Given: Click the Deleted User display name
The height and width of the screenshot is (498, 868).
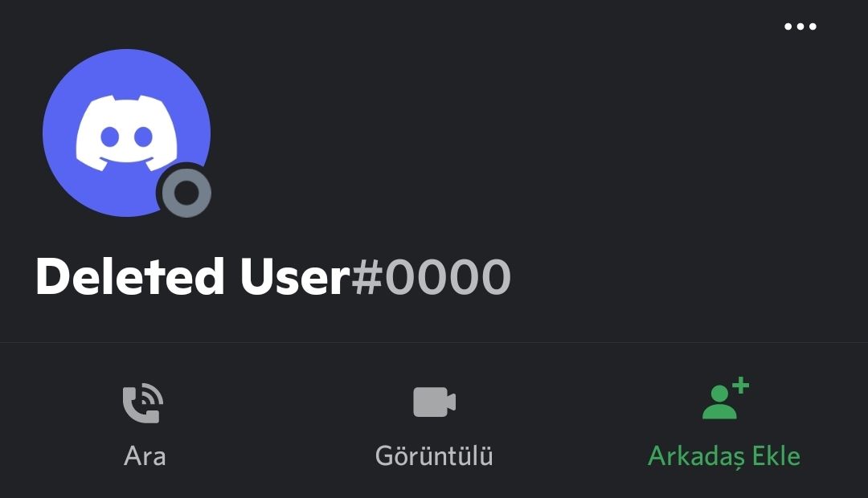Looking at the screenshot, I should click(193, 276).
